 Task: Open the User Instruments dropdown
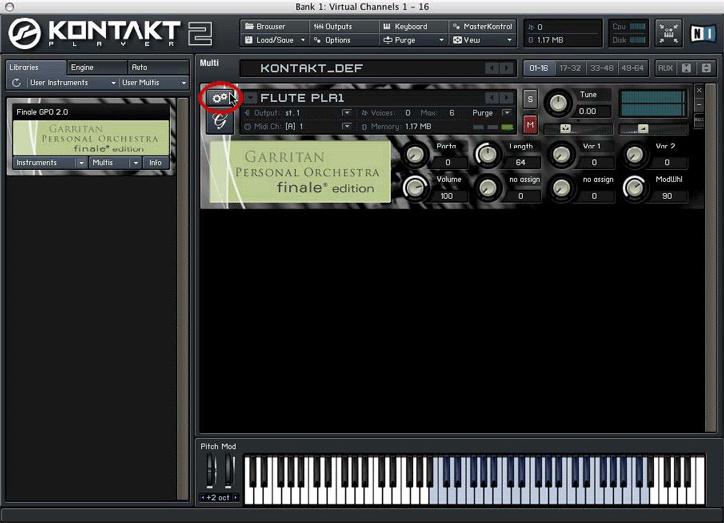pyautogui.click(x=71, y=83)
